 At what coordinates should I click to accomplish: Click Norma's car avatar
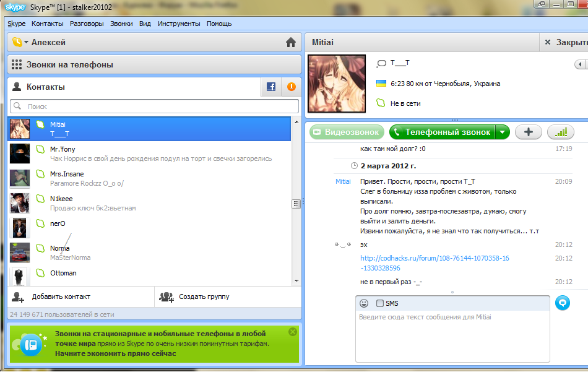[x=20, y=253]
